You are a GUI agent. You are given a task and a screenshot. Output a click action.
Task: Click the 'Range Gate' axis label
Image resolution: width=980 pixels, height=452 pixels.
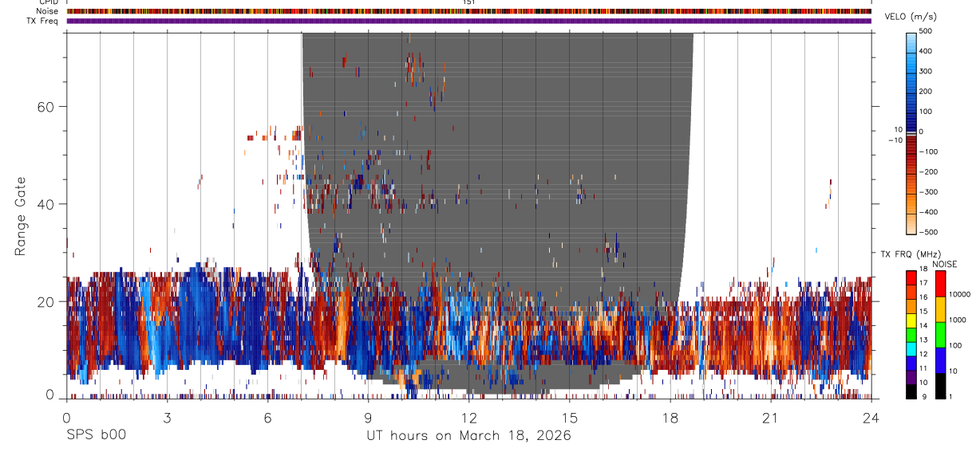[x=20, y=217]
